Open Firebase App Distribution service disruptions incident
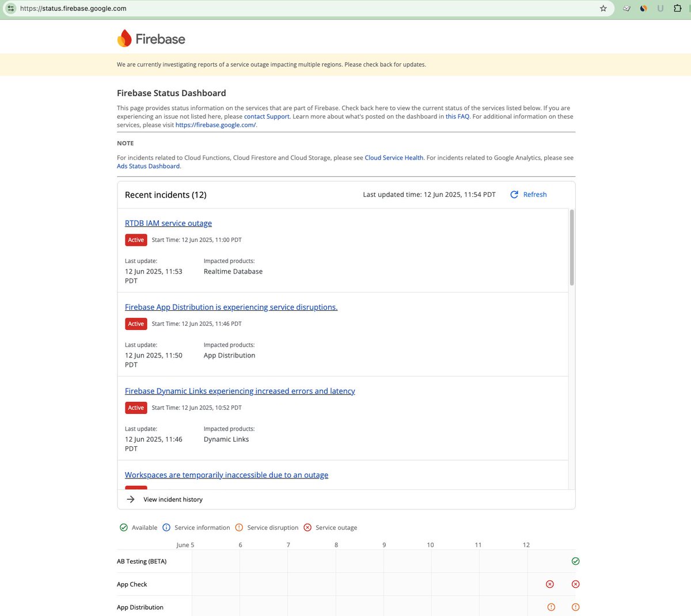The image size is (691, 616). 231,307
